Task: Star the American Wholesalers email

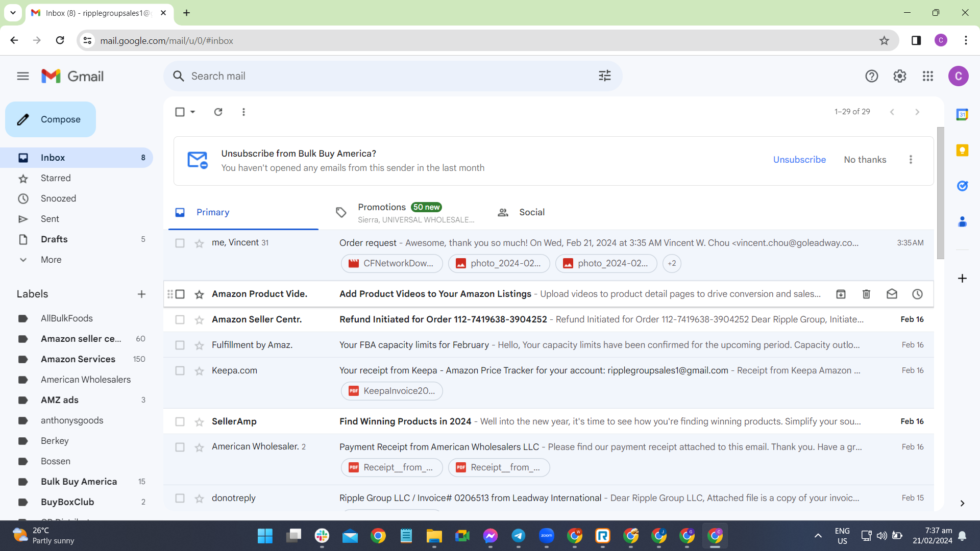Action: pyautogui.click(x=199, y=447)
